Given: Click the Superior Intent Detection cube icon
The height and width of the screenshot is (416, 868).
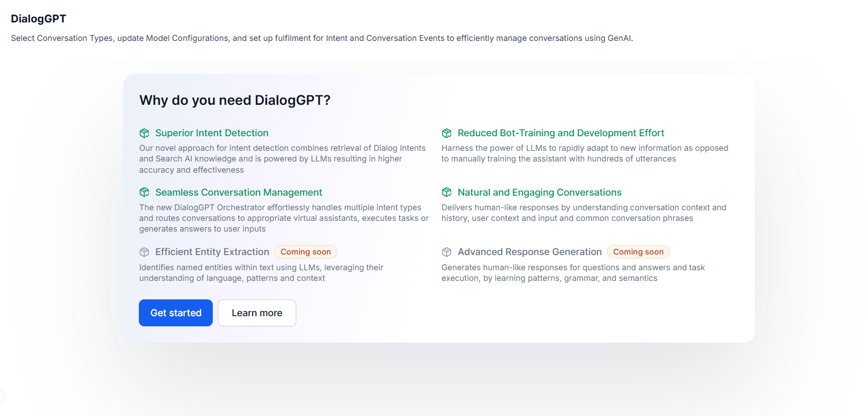Looking at the screenshot, I should (x=144, y=133).
